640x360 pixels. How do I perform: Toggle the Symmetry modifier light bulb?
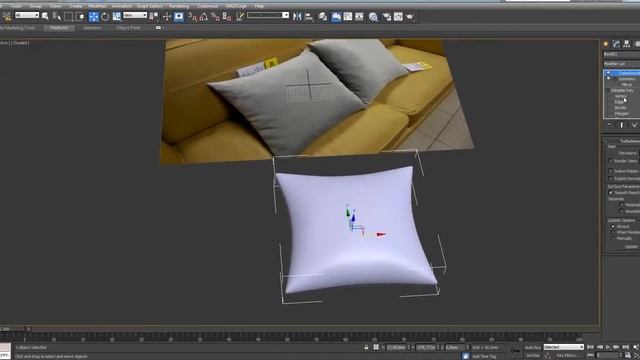pyautogui.click(x=609, y=78)
